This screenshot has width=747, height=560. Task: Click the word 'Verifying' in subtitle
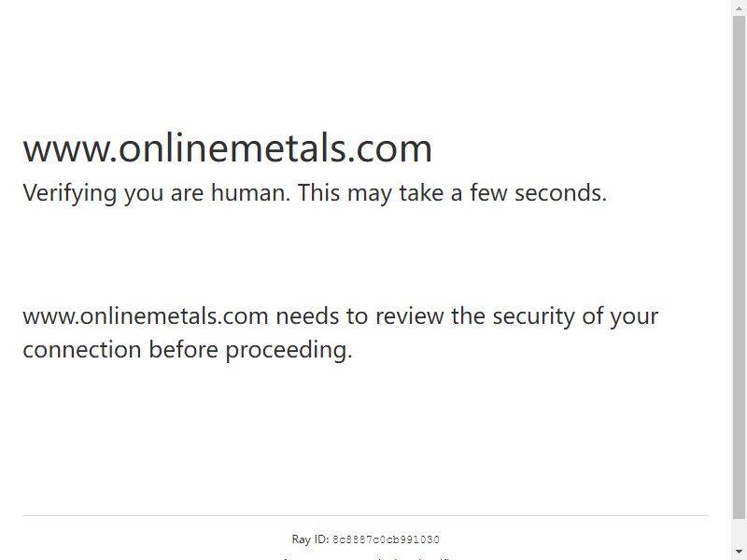(x=69, y=194)
